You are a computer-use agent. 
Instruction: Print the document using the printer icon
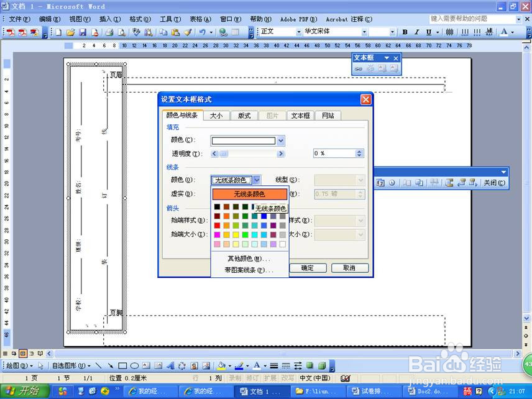pyautogui.click(x=109, y=32)
